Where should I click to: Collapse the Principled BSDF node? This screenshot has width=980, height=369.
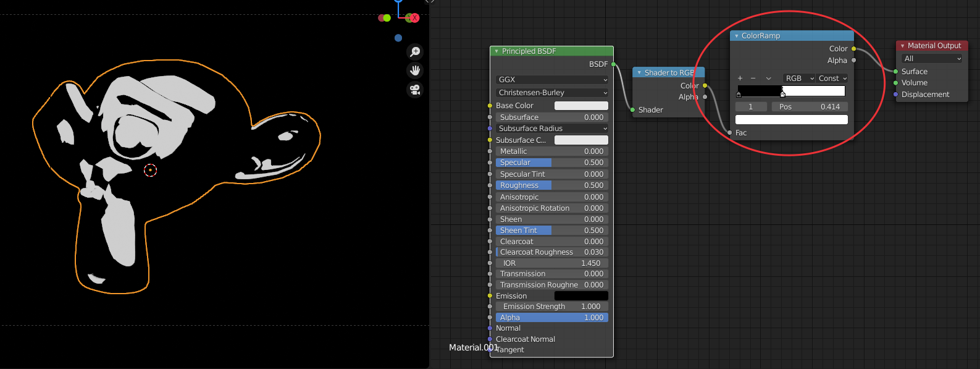pos(496,51)
